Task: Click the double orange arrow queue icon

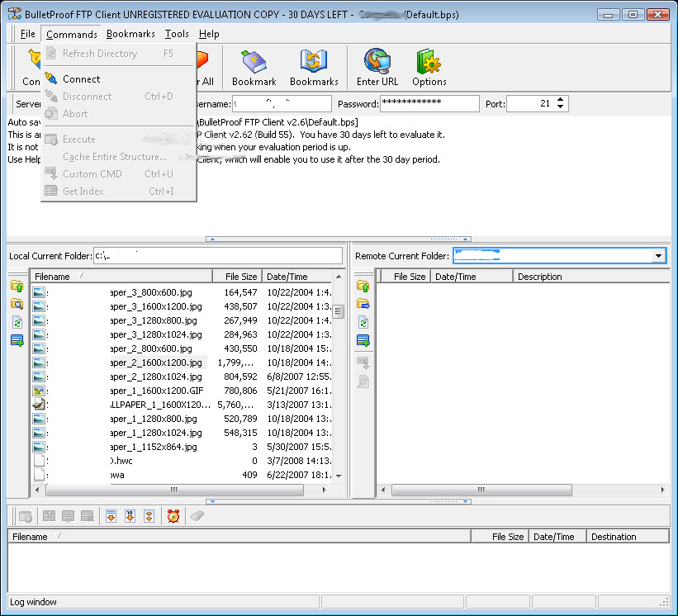Action: coord(149,516)
